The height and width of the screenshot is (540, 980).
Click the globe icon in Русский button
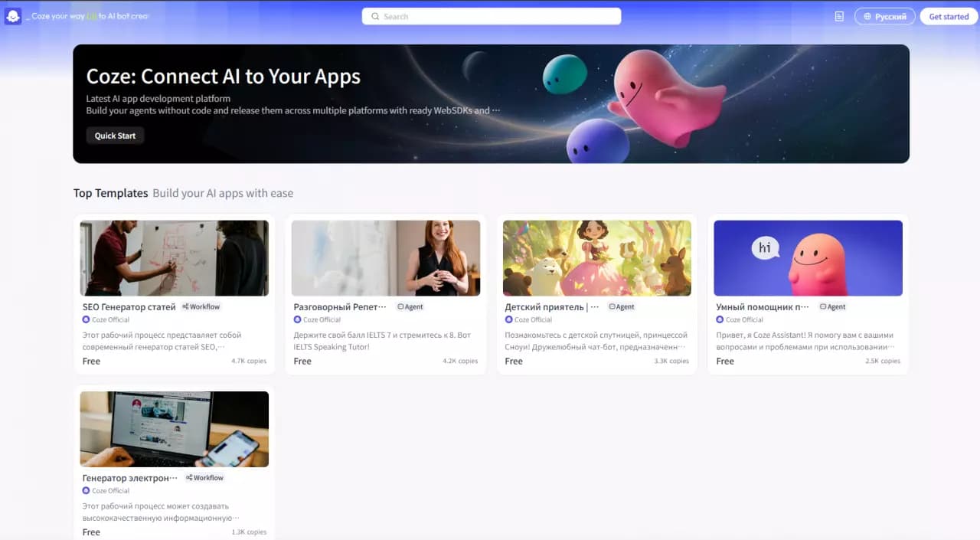(x=868, y=16)
